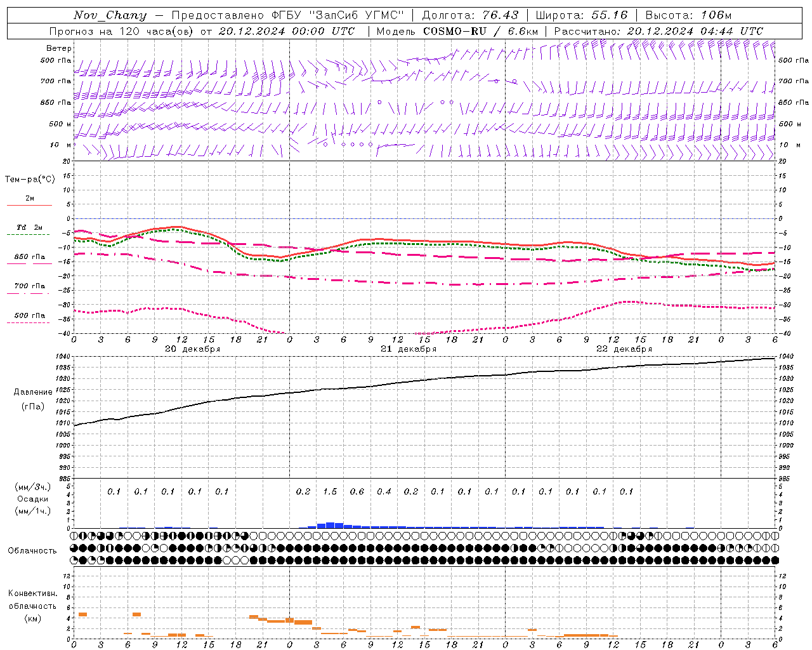
Task: Click the computed time '20.12.2024 04:44 UTC'
Action: coord(695,31)
